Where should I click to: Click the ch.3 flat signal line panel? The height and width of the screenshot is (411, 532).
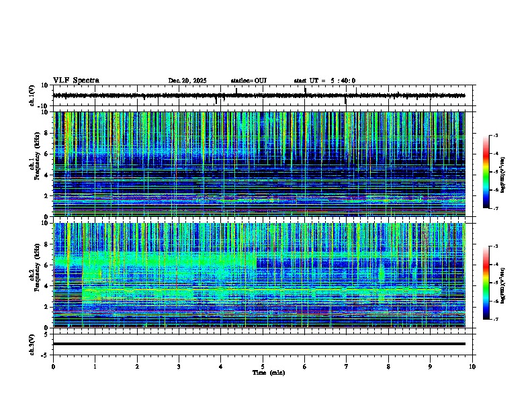tap(264, 345)
